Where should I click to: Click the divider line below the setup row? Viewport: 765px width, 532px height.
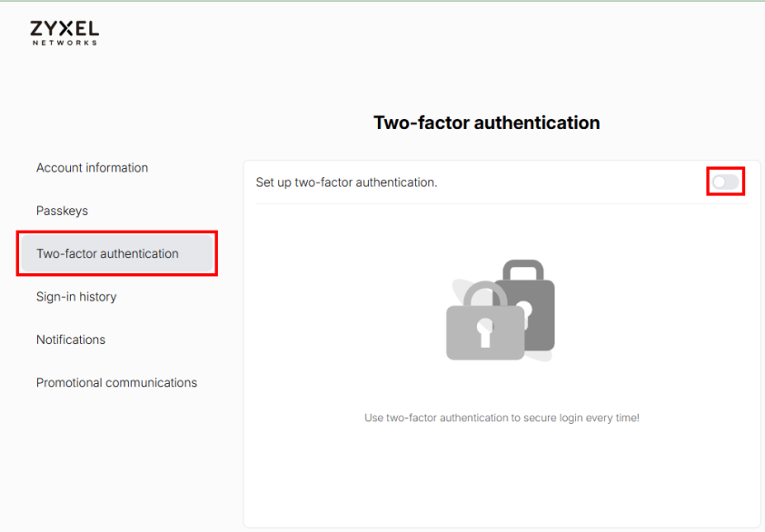tap(502, 203)
